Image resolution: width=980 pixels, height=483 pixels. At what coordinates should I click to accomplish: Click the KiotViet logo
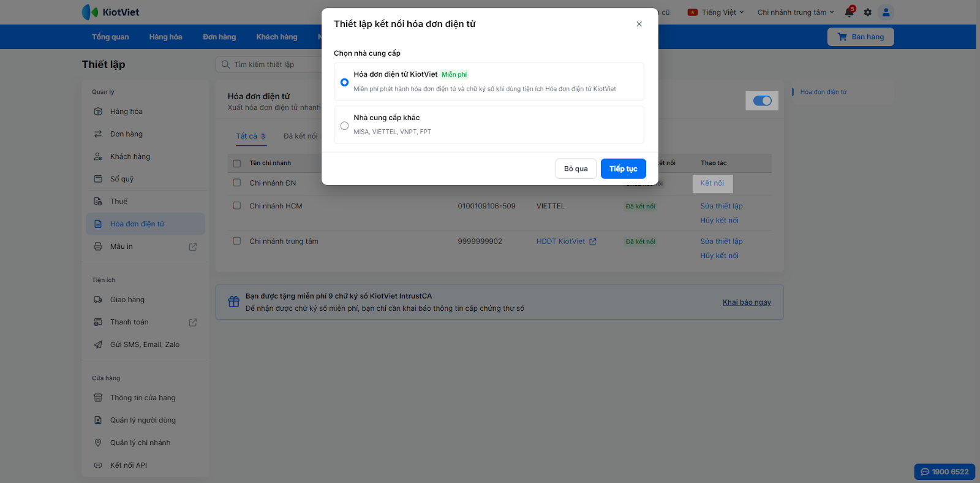tap(111, 12)
